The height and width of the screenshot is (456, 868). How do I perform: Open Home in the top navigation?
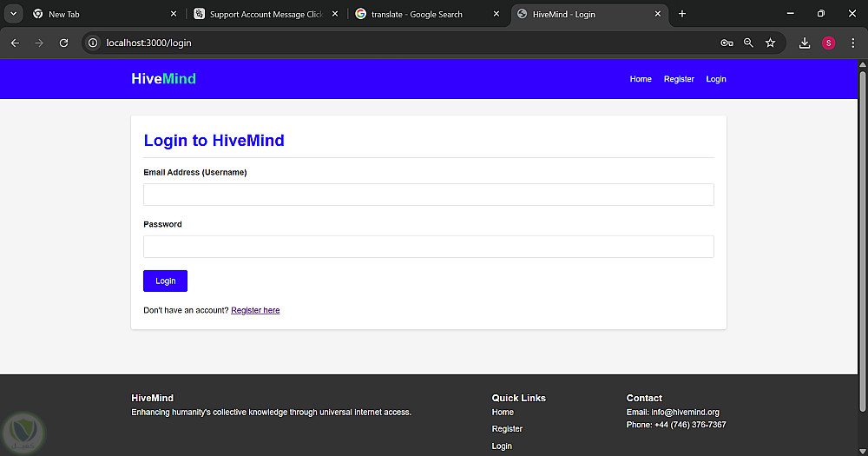click(641, 79)
